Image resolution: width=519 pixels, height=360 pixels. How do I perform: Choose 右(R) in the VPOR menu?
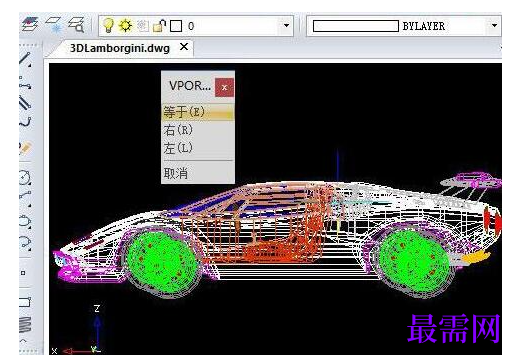(198, 130)
